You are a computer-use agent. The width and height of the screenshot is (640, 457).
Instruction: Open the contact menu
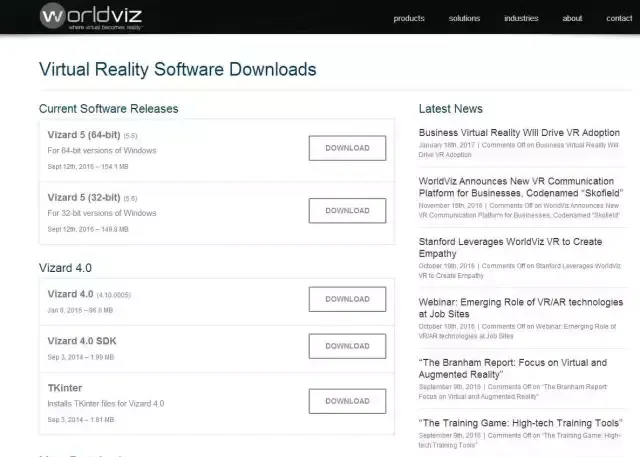tap(619, 18)
